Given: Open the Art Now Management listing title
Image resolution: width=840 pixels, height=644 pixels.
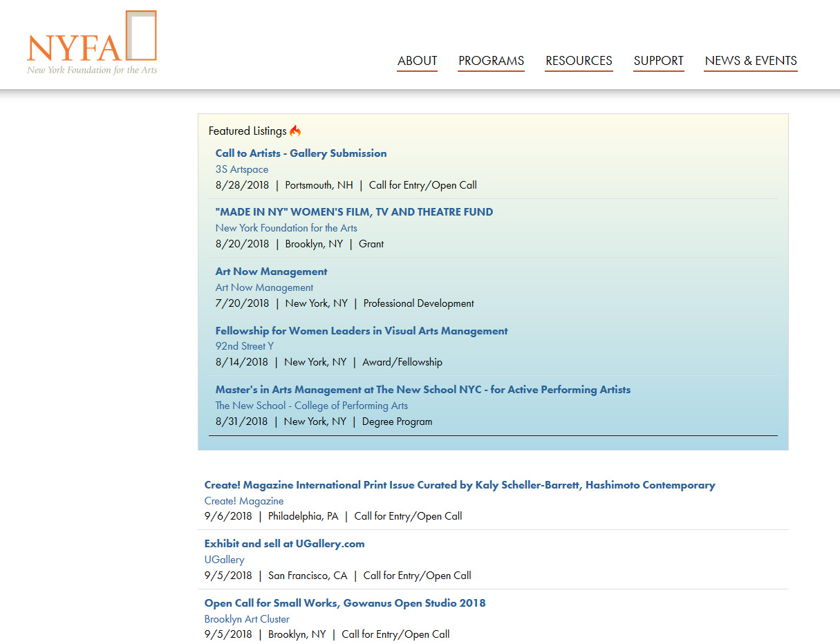Looking at the screenshot, I should coord(271,272).
